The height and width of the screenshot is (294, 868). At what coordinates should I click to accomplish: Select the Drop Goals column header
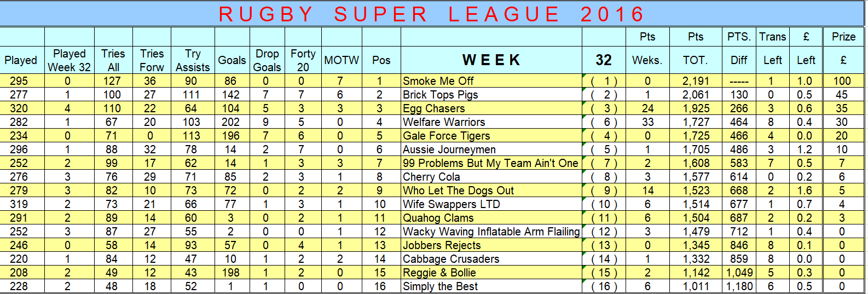[267, 60]
